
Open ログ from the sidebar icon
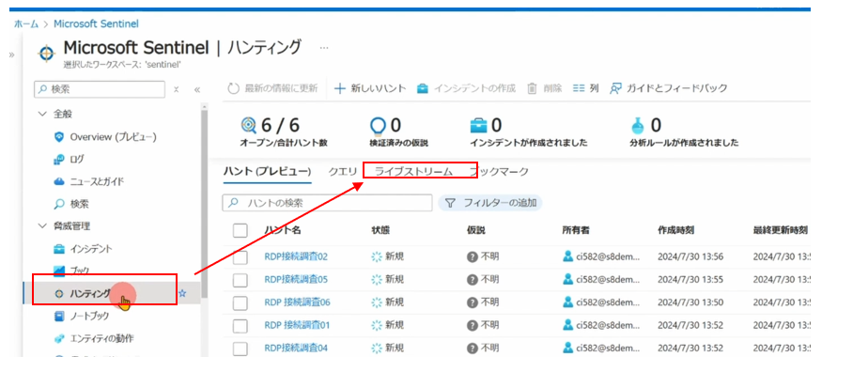(x=59, y=160)
